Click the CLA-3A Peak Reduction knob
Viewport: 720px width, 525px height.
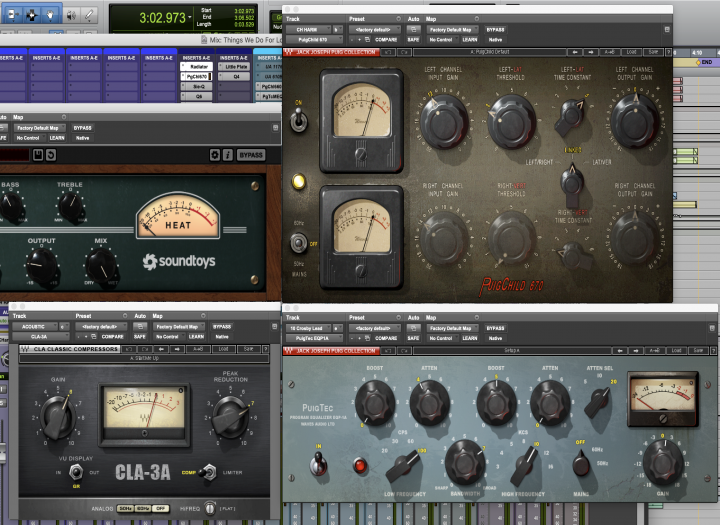click(x=230, y=417)
